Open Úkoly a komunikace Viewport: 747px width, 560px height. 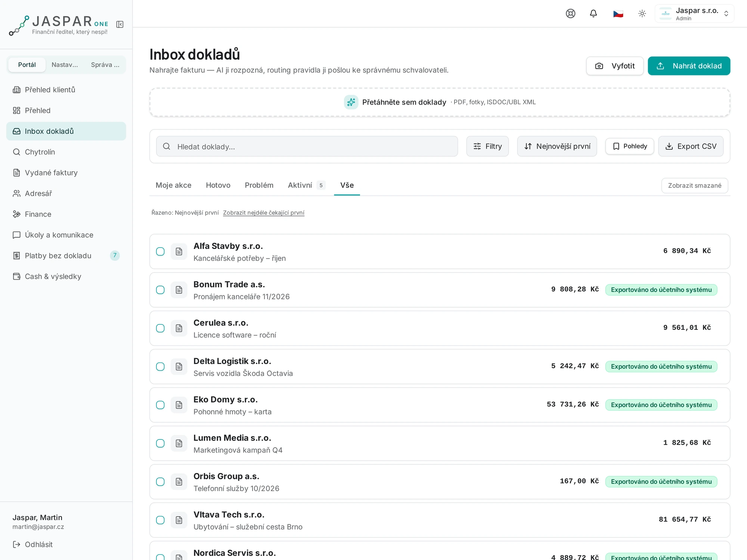pos(66,235)
